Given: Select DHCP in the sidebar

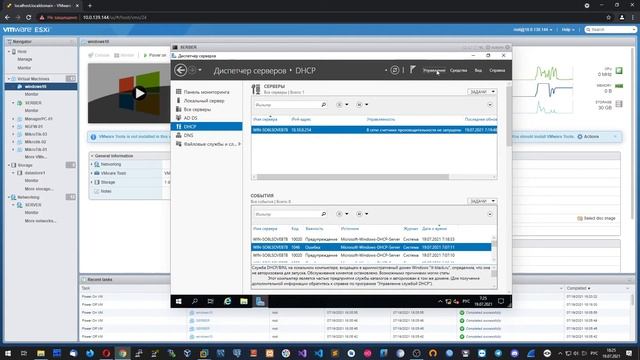Looking at the screenshot, I should click(207, 127).
